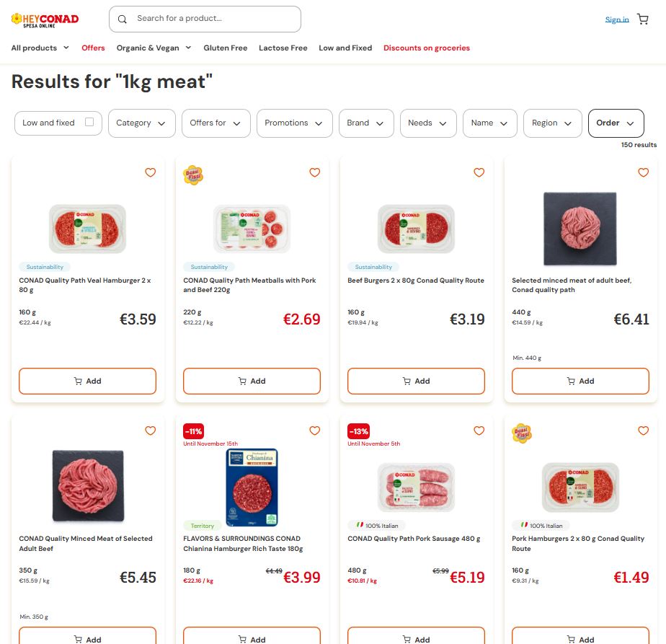Open the Offers menu item
Viewport: 666px width, 644px height.
pos(93,48)
